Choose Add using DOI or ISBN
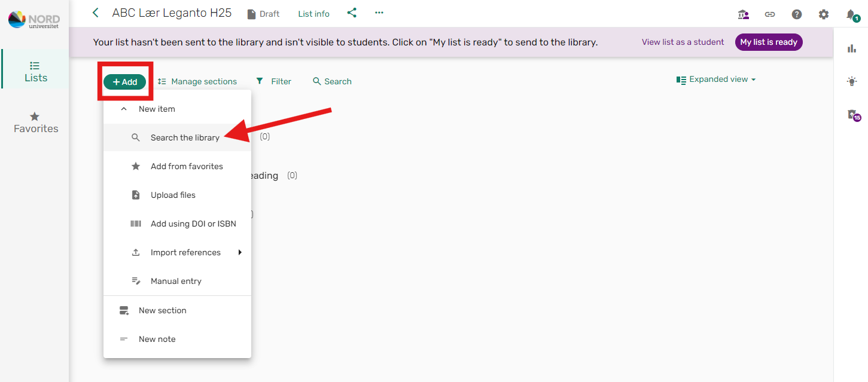This screenshot has height=382, width=868. pos(177,224)
